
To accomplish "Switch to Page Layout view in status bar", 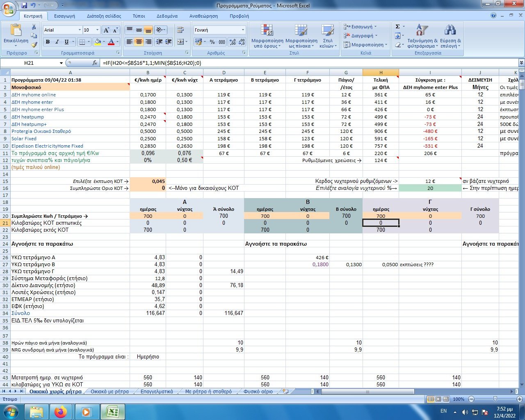I will pos(438,399).
